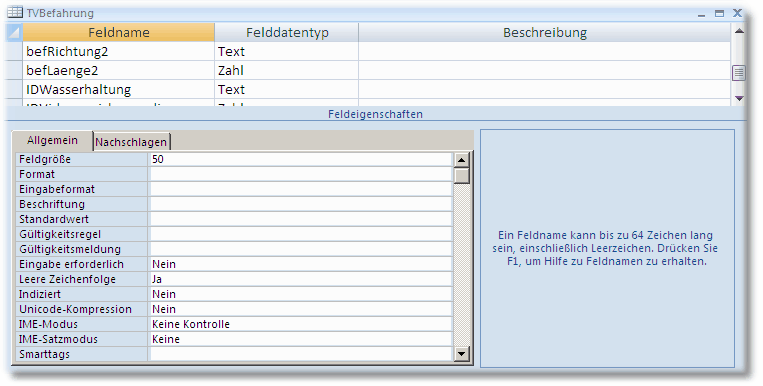This screenshot has width=763, height=386.
Task: Click the Feldgröße value 50
Action: (x=301, y=159)
